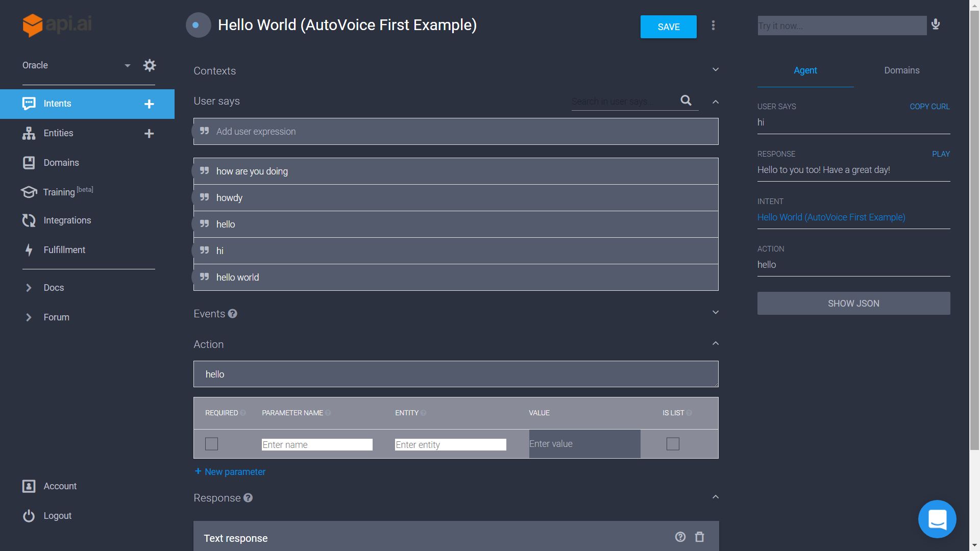Open Hello World intent link in test panel
The height and width of the screenshot is (551, 980).
[831, 217]
